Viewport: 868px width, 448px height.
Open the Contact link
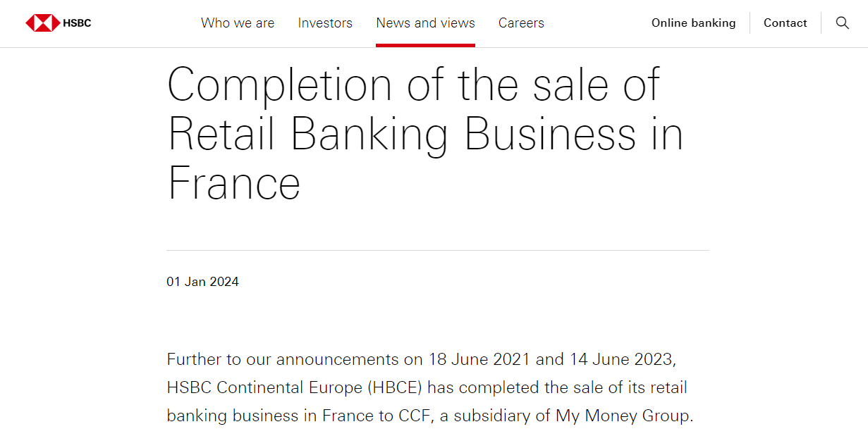785,23
